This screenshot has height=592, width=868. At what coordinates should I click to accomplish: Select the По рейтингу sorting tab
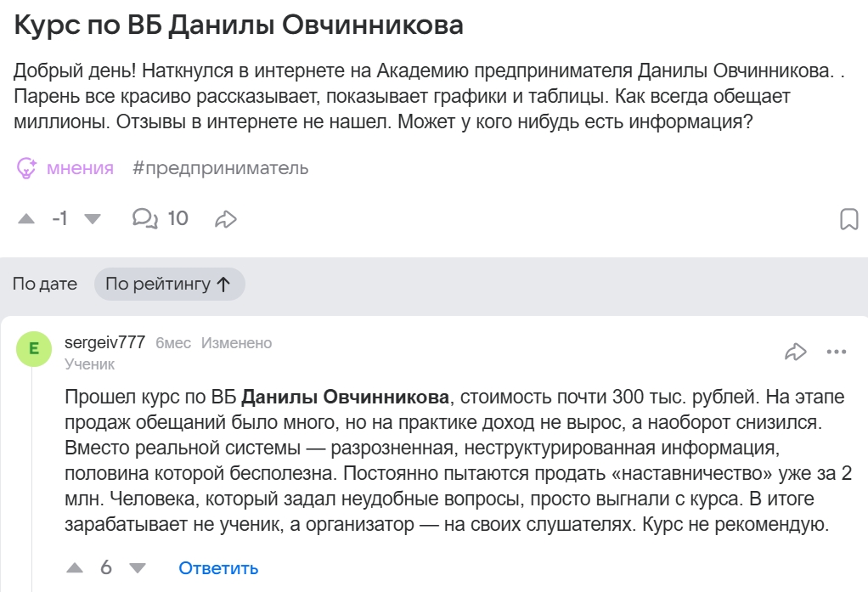point(168,285)
